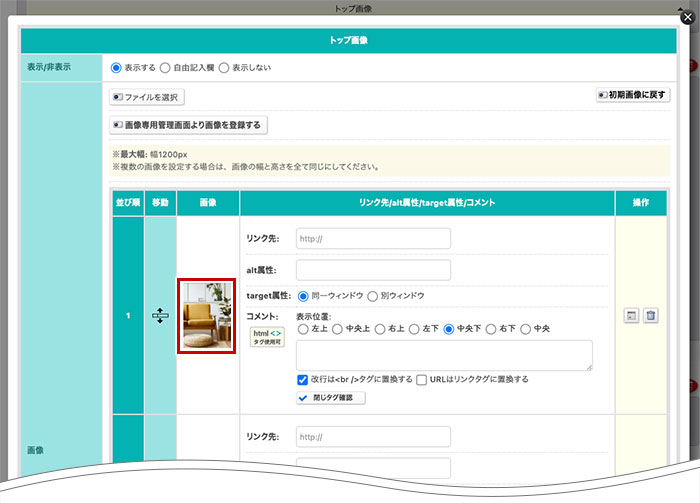
Task: Click ファイルを選択 button
Action: [147, 97]
